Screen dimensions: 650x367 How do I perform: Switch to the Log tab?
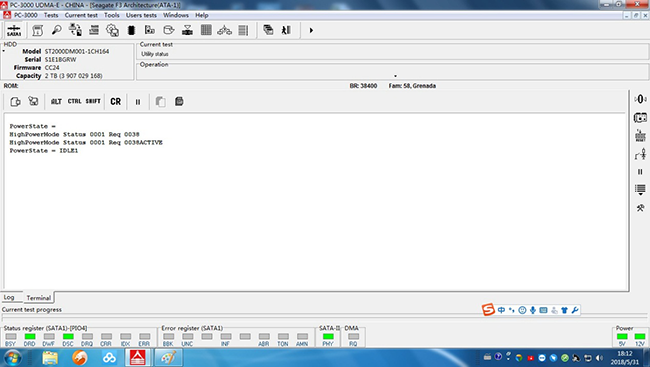[x=9, y=297]
